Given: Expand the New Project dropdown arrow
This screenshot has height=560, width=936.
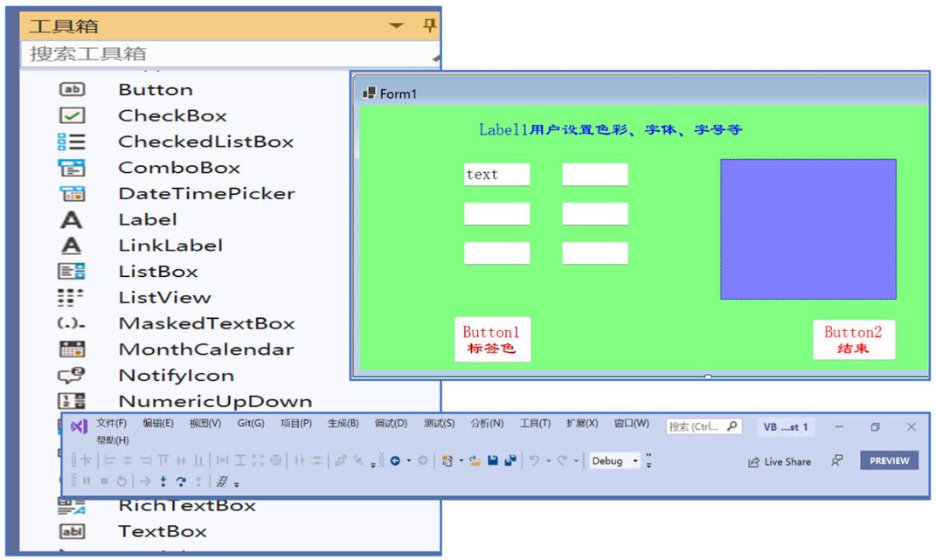Looking at the screenshot, I should point(461,461).
